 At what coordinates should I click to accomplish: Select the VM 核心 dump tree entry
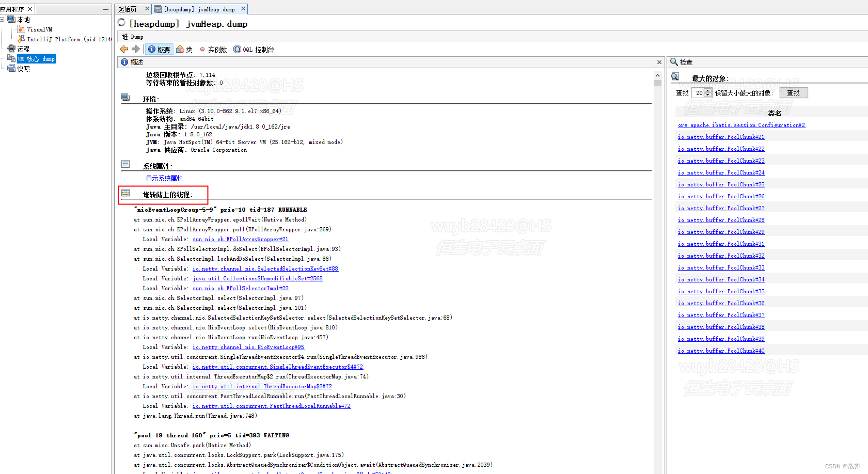(36, 58)
